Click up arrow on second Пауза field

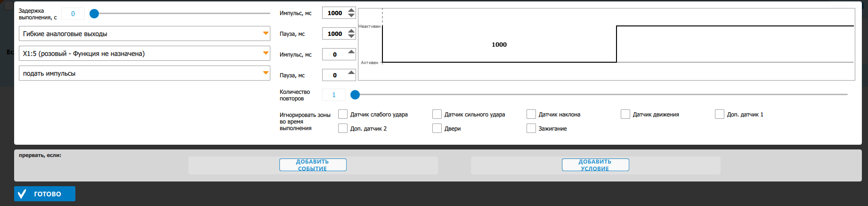click(x=351, y=73)
